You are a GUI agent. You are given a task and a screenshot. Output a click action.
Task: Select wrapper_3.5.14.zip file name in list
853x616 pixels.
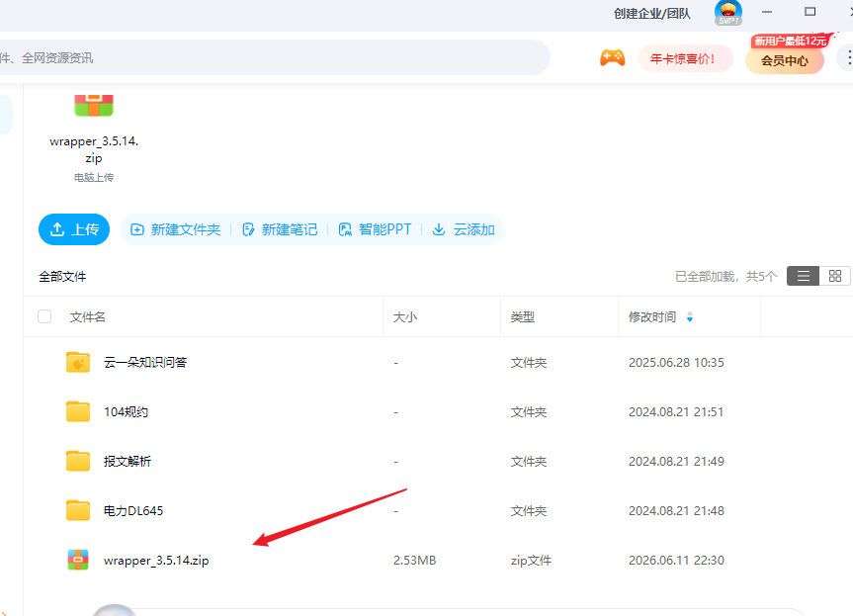(156, 561)
